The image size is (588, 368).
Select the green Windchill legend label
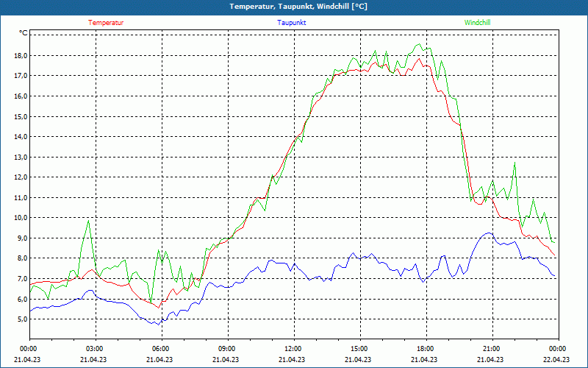478,23
